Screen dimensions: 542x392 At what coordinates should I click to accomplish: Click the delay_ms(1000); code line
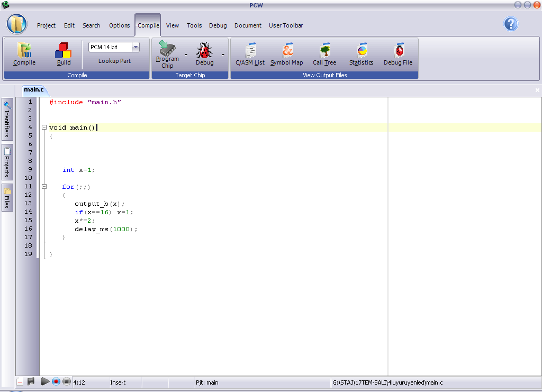click(106, 230)
